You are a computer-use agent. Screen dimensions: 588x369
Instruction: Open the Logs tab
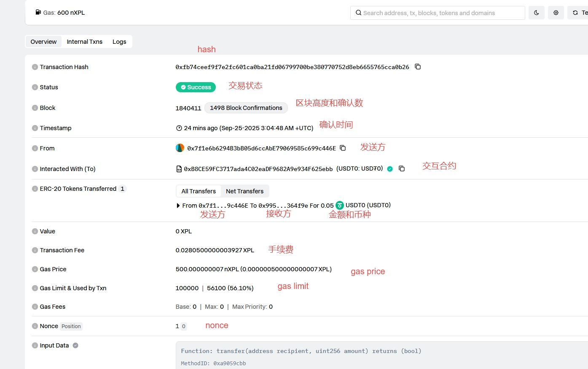click(x=119, y=42)
